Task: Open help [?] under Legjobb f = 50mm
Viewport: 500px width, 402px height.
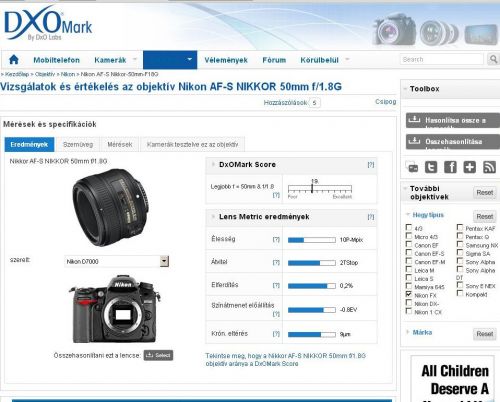Action: (276, 195)
